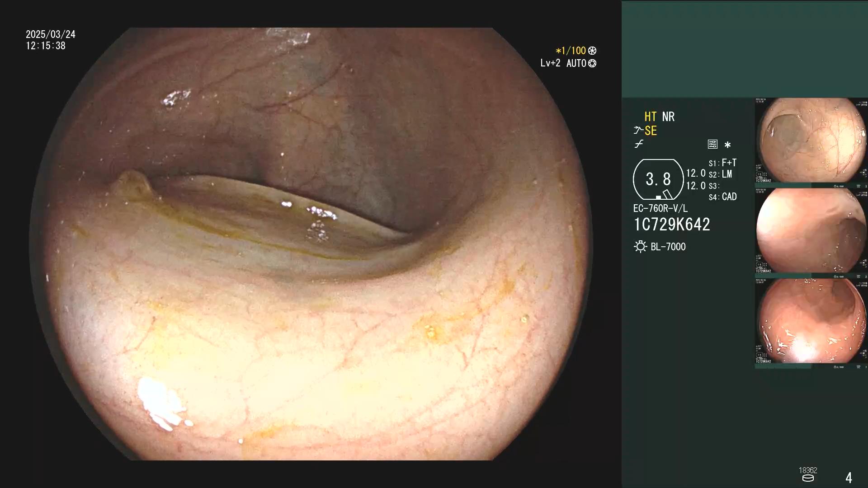Click the asterisk indicator icon
The height and width of the screenshot is (488, 868).
point(727,145)
